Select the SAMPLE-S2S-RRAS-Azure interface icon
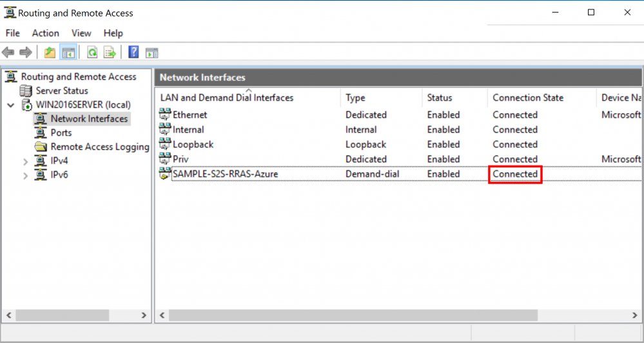644x343 pixels. tap(165, 174)
